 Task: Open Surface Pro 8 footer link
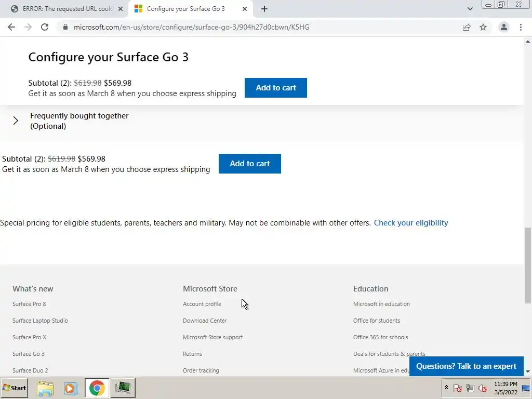pos(29,304)
